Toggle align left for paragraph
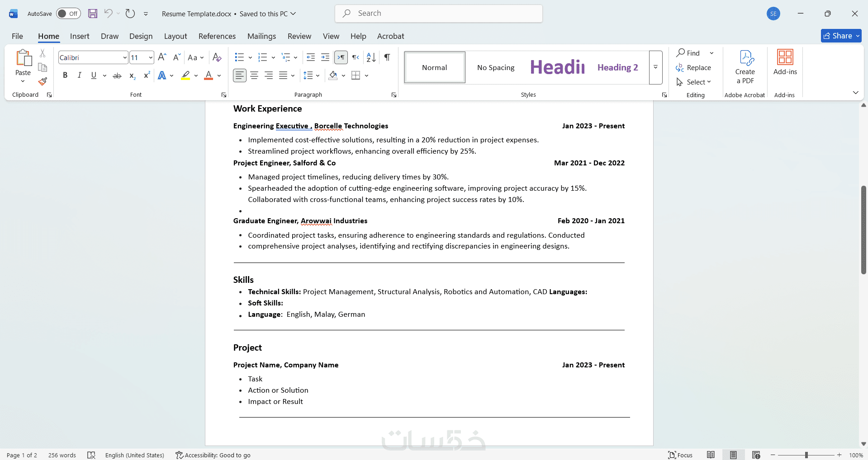The width and height of the screenshot is (868, 460). (x=240, y=75)
